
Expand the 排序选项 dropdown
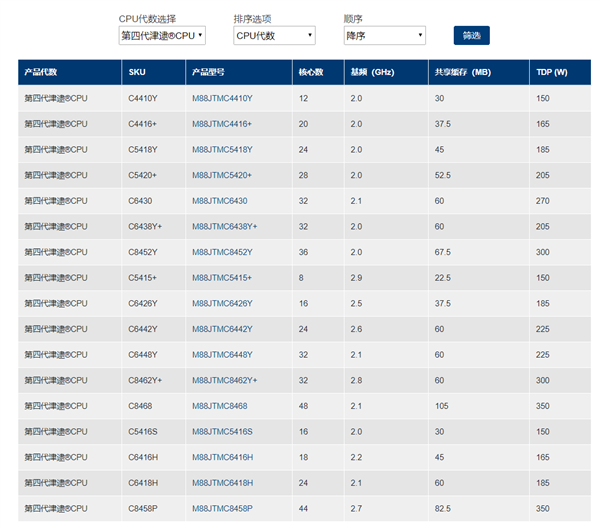click(274, 36)
